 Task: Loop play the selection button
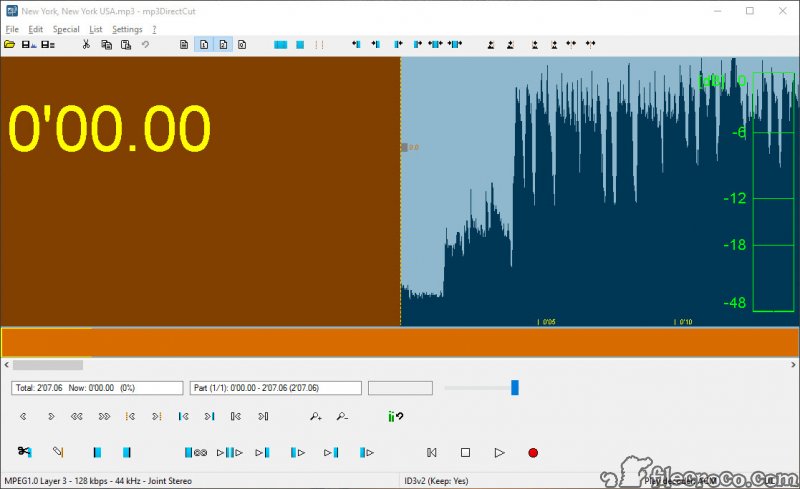tap(195, 452)
